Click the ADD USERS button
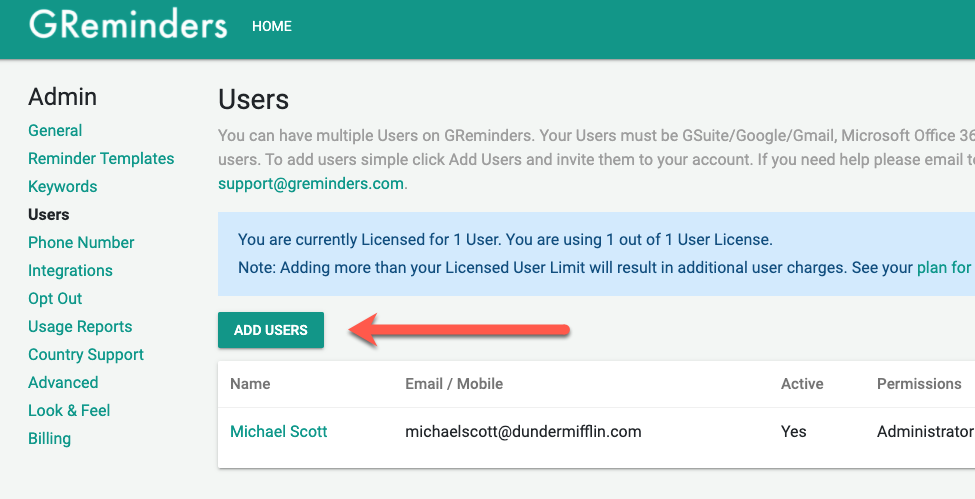 coord(270,330)
